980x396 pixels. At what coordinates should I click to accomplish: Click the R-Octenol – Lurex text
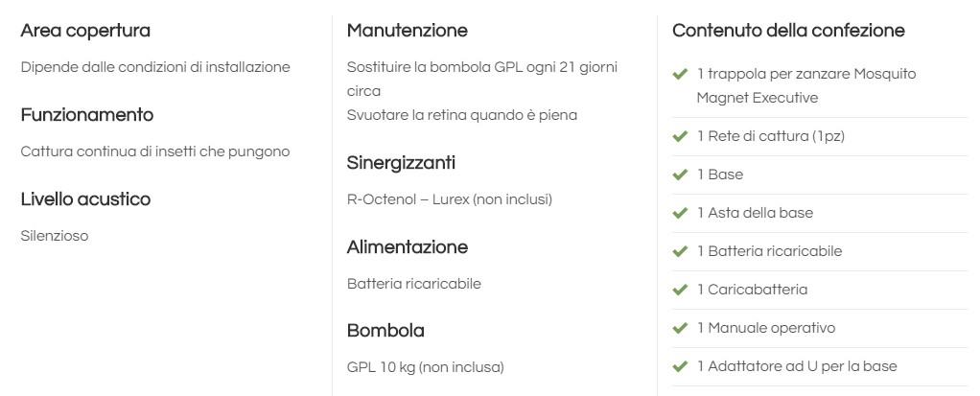pos(408,199)
